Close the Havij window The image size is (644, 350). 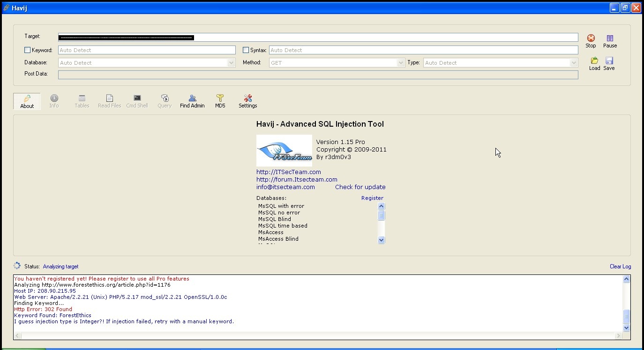636,8
